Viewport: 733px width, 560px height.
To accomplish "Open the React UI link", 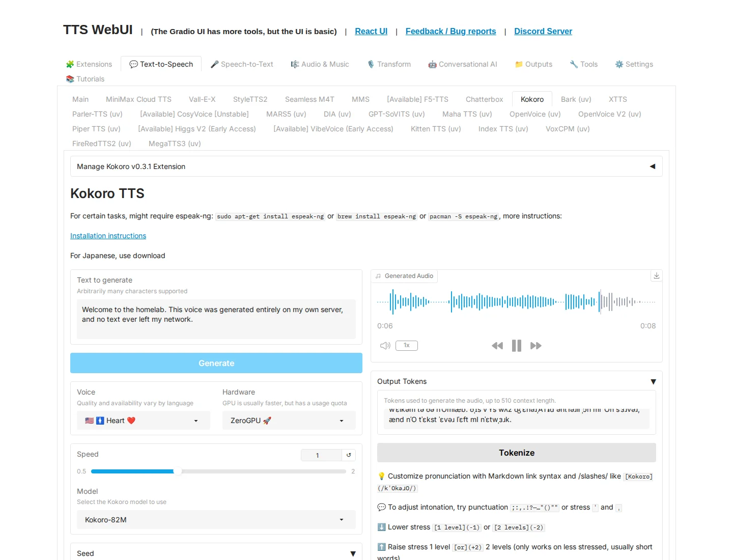I will pyautogui.click(x=371, y=31).
